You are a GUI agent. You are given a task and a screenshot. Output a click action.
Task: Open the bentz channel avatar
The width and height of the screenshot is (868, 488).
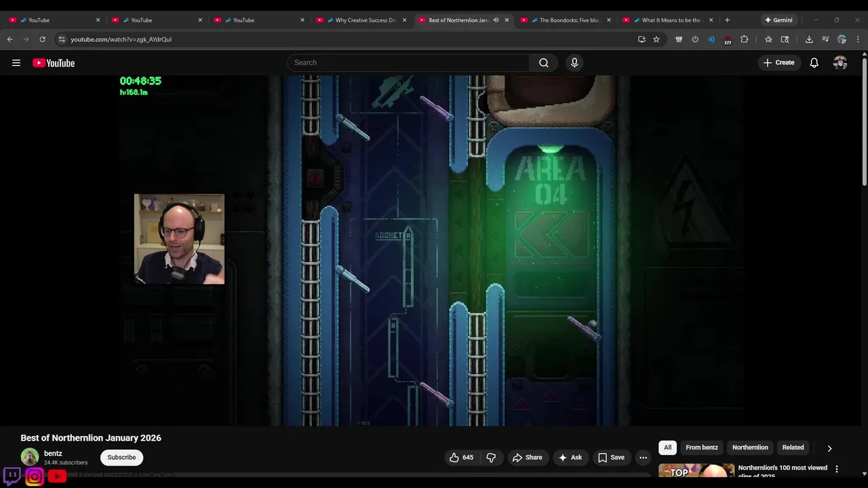point(29,457)
